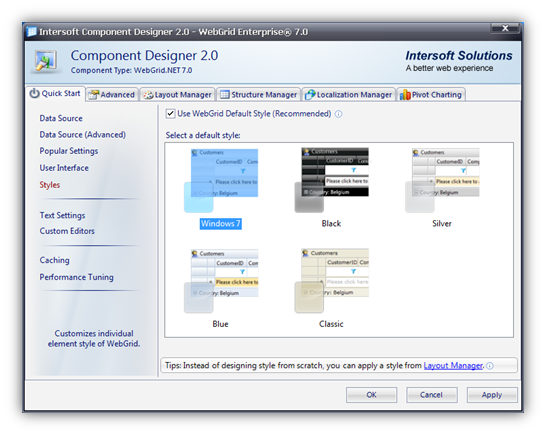Screen dimensions: 546x435
Task: Click the title bar application icon
Action: [32, 32]
